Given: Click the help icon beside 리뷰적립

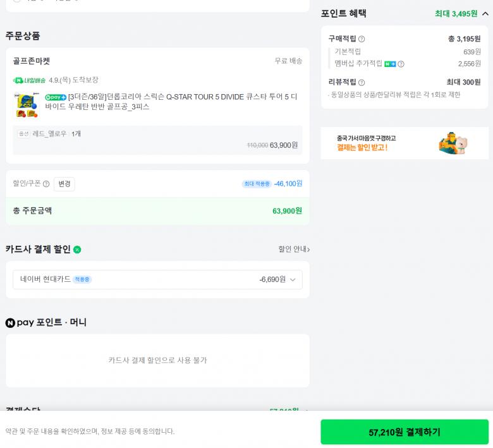Looking at the screenshot, I should tap(362, 82).
